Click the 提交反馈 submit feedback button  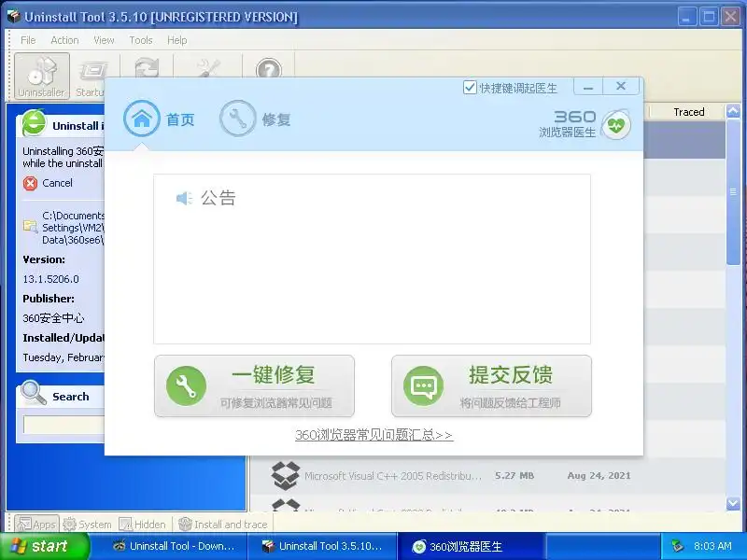click(x=492, y=386)
